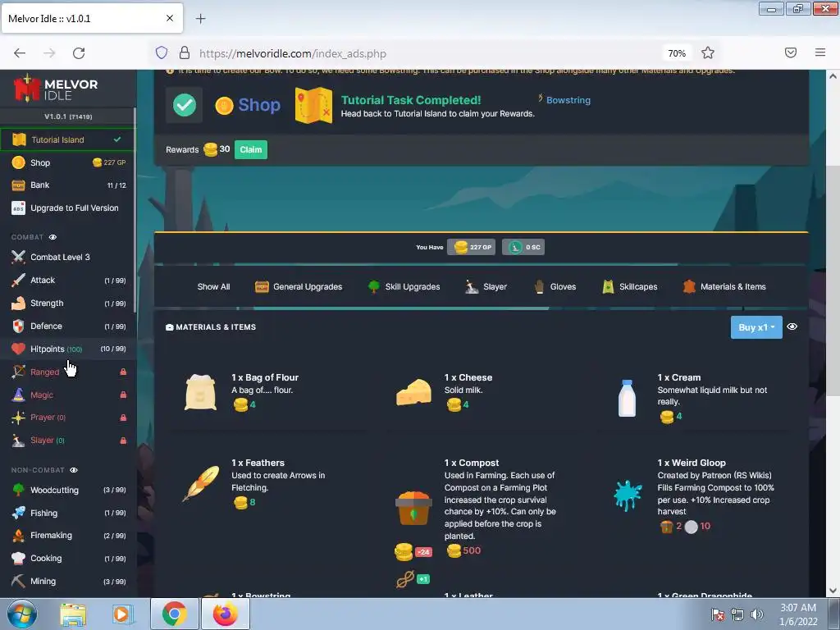Open Firefox tracking protection shield

(162, 53)
